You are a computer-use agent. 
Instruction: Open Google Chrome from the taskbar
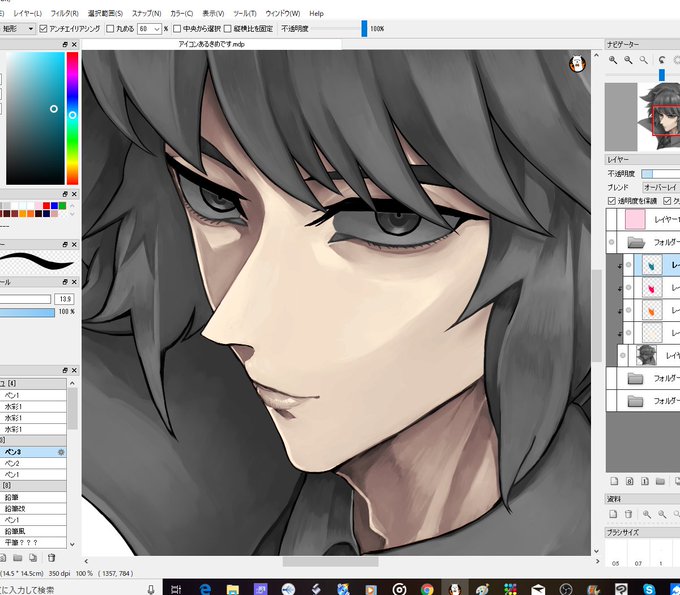click(x=427, y=588)
